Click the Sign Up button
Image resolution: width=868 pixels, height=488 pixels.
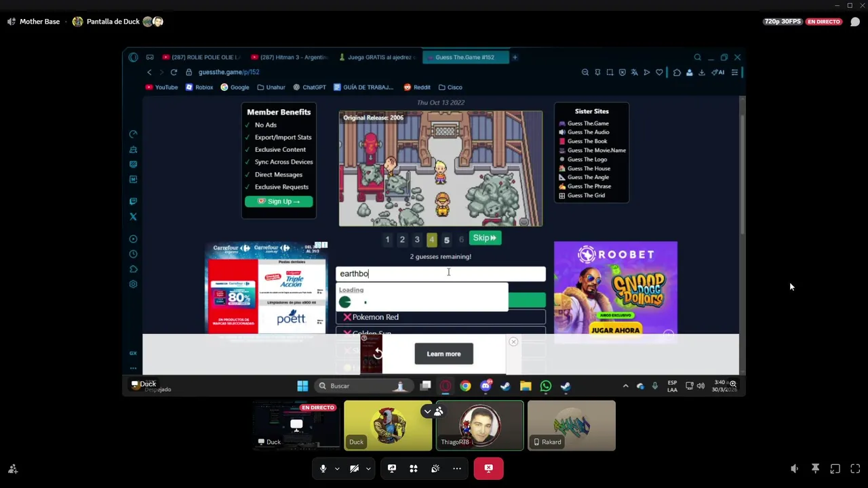279,201
